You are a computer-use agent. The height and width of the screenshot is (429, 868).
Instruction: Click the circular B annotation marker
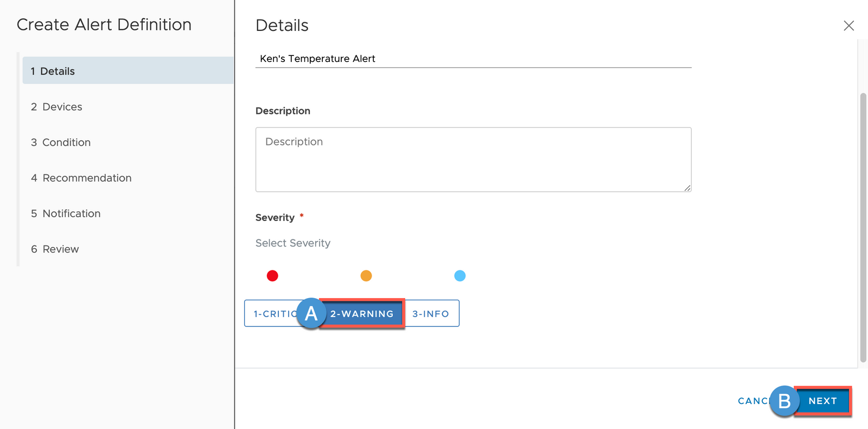pos(784,401)
